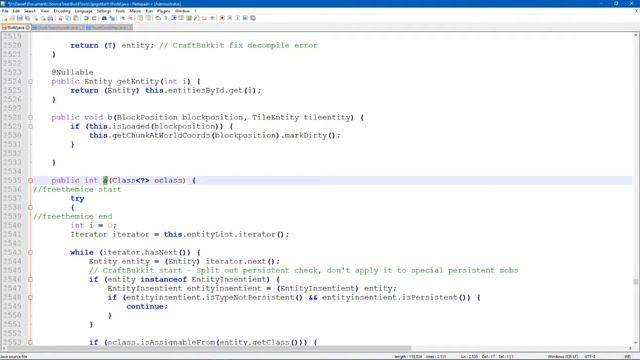Open the File menu

click(x=5, y=11)
